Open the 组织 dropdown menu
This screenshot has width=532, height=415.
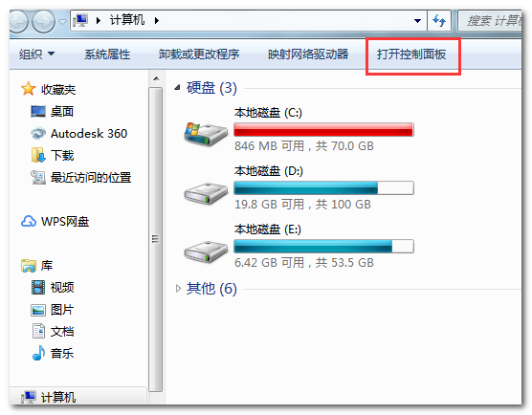pyautogui.click(x=36, y=54)
